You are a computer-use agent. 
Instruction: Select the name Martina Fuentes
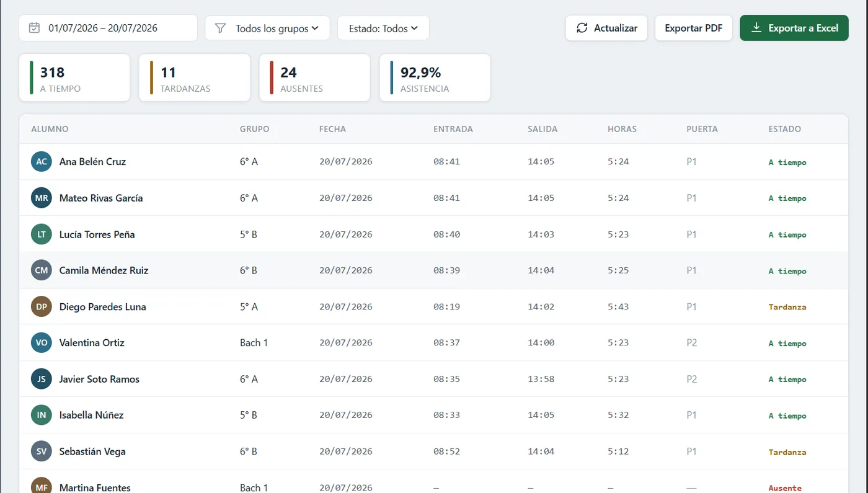pyautogui.click(x=95, y=487)
